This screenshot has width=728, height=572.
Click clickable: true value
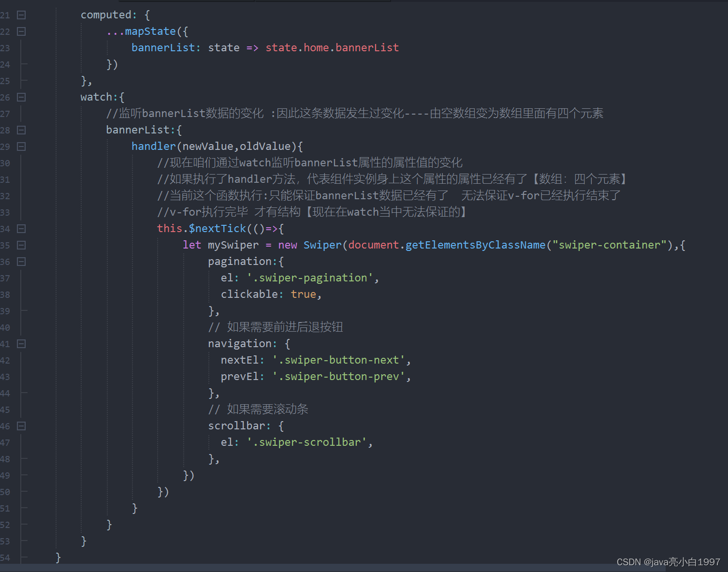pyautogui.click(x=303, y=294)
